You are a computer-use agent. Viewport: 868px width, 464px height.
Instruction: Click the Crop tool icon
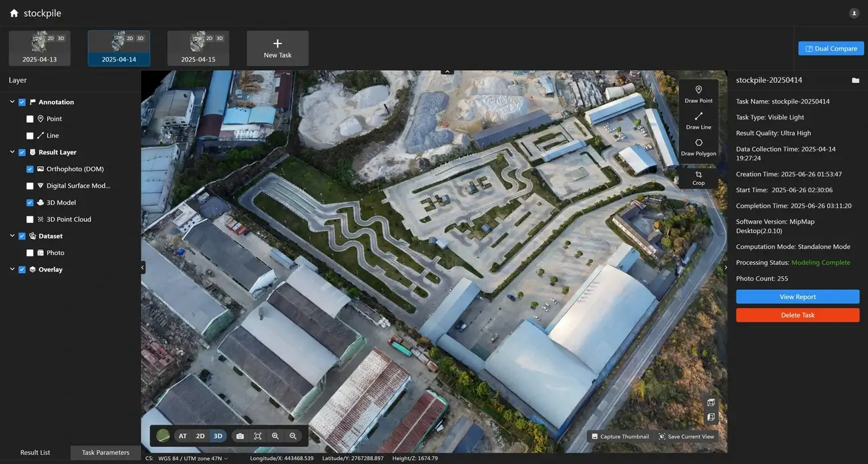pyautogui.click(x=698, y=178)
